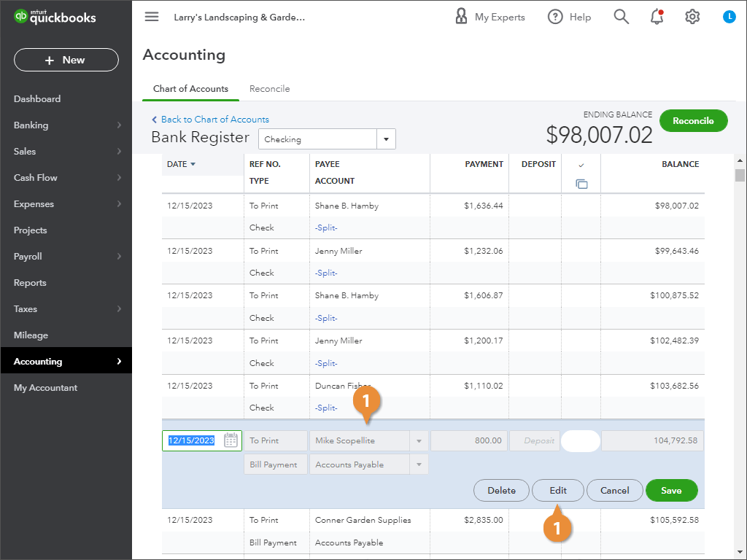Expand the Payroll menu
Screen dimensions: 747x560
66,256
